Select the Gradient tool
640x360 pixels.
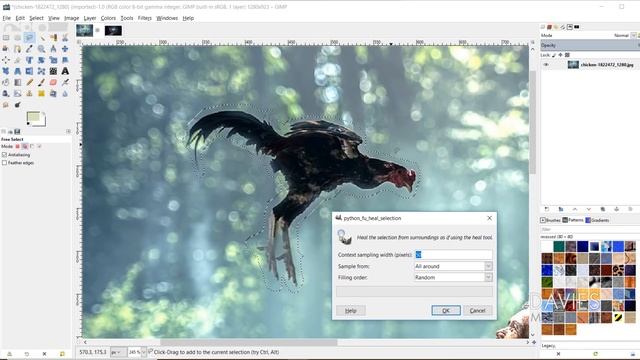18,82
